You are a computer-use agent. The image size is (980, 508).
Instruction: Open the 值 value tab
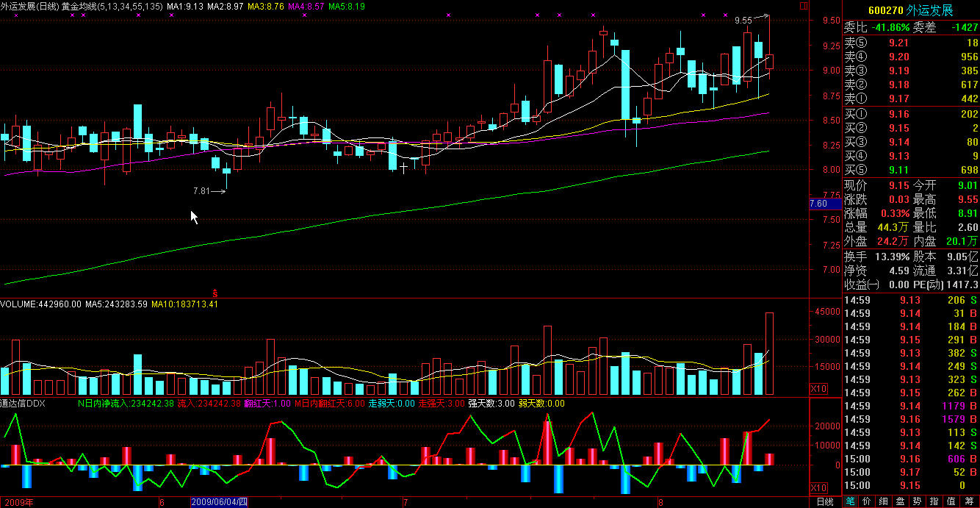pyautogui.click(x=952, y=501)
